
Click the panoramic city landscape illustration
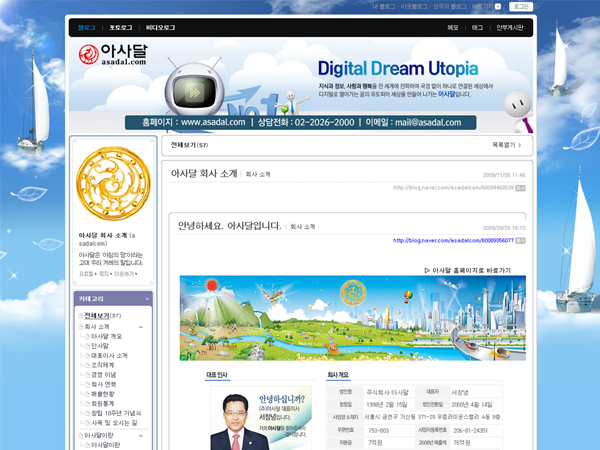(353, 318)
